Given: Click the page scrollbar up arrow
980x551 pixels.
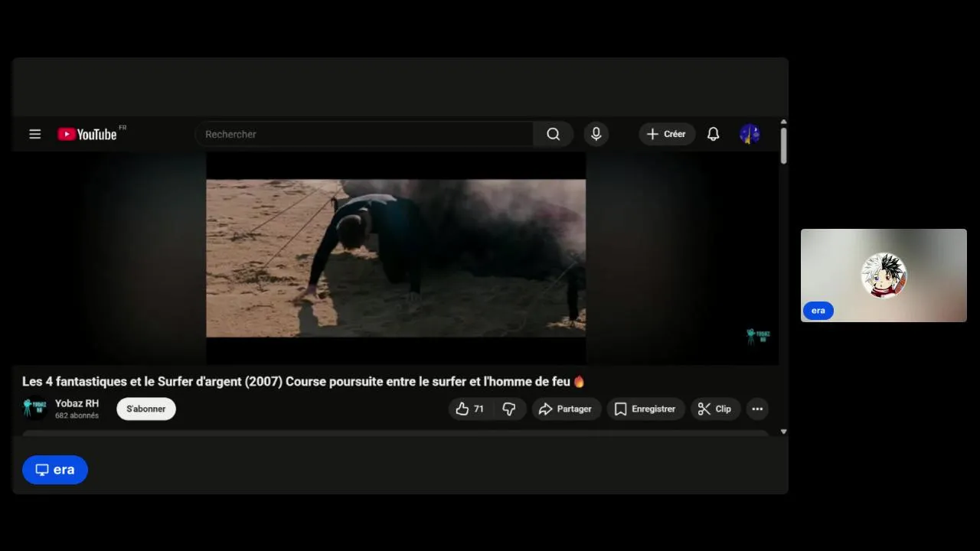Looking at the screenshot, I should click(783, 122).
